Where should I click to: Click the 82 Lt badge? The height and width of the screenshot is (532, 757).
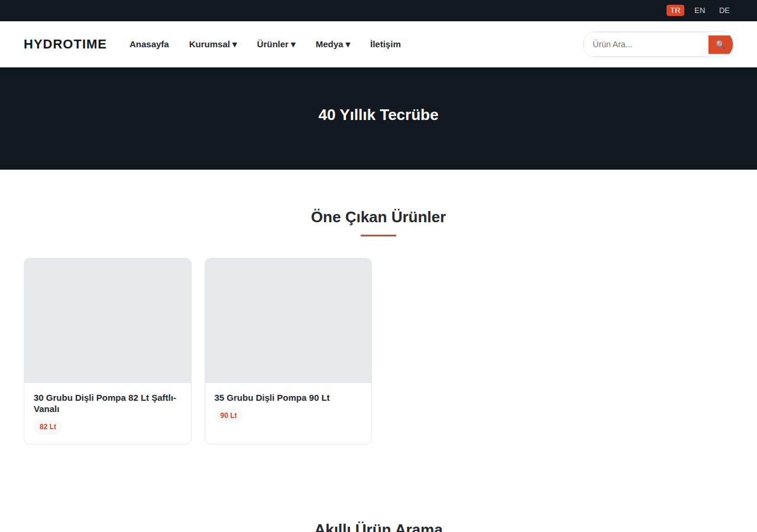[x=48, y=427]
